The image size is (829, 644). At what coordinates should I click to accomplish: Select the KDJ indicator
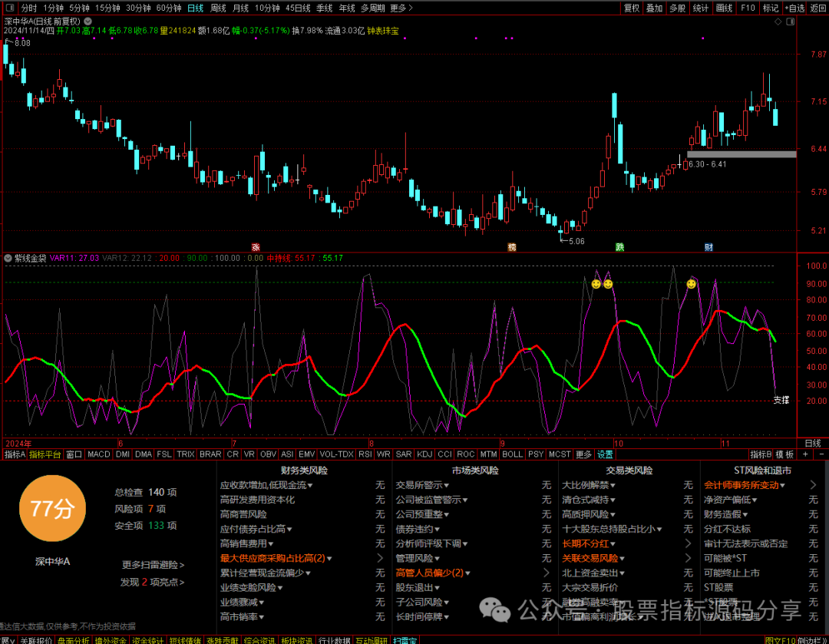tap(424, 454)
